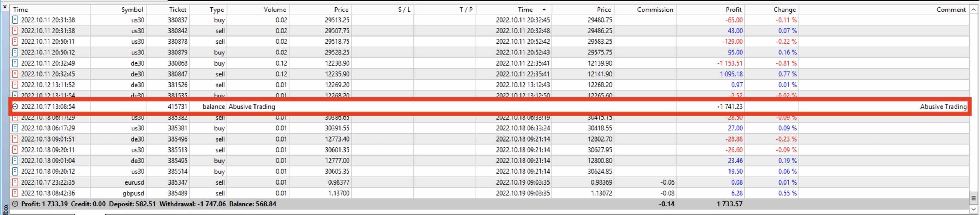Image resolution: width=980 pixels, height=215 pixels.
Task: Select the -1 741.23 balance profit value
Action: (x=729, y=106)
